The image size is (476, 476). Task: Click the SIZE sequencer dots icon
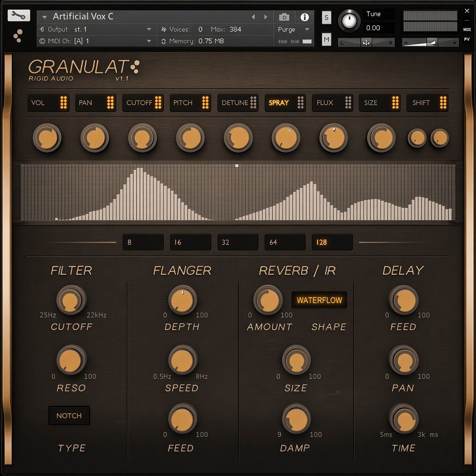pos(395,103)
